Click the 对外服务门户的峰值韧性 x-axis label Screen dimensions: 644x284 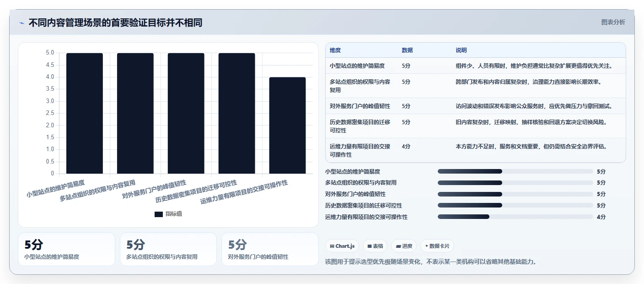tap(154, 189)
